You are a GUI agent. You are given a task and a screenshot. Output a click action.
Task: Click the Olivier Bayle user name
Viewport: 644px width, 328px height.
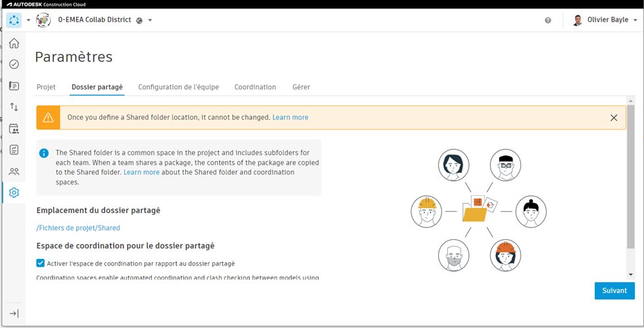click(x=607, y=20)
